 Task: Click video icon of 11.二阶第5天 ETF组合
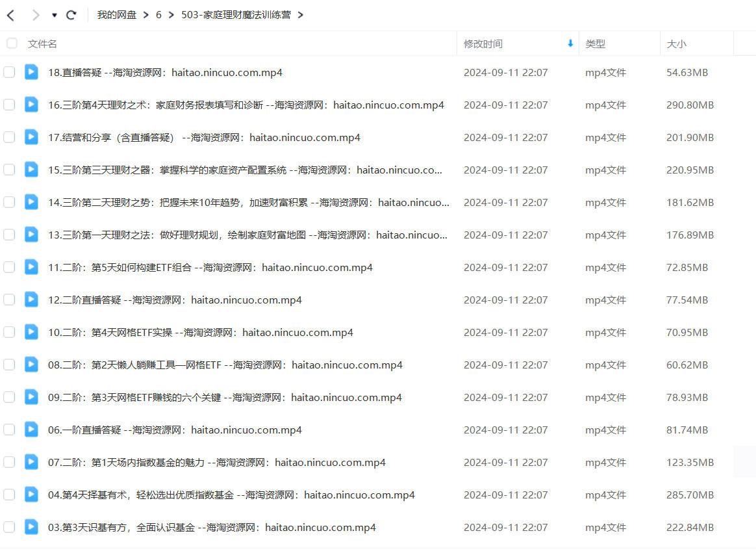(x=31, y=267)
